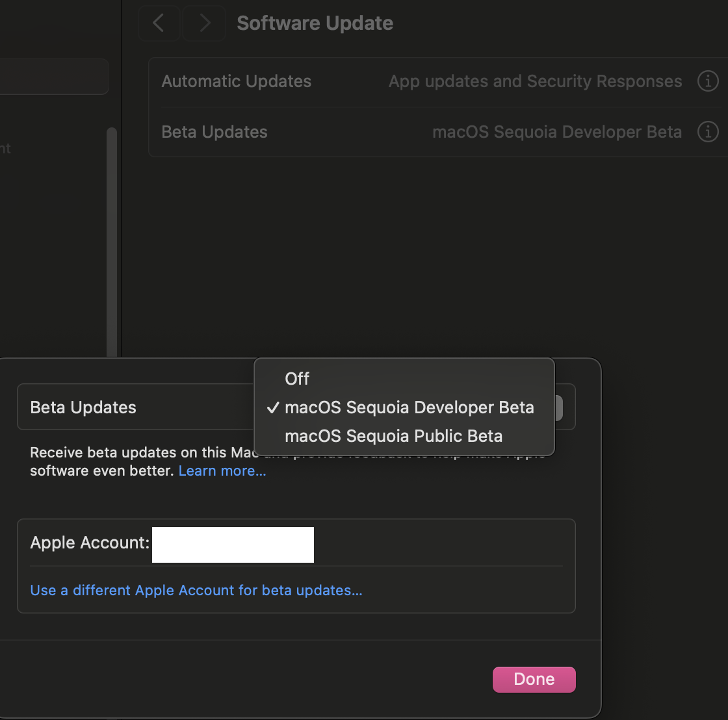Click the Beta Updates label inside the sheet
Screen dimensions: 728x720
pos(83,407)
